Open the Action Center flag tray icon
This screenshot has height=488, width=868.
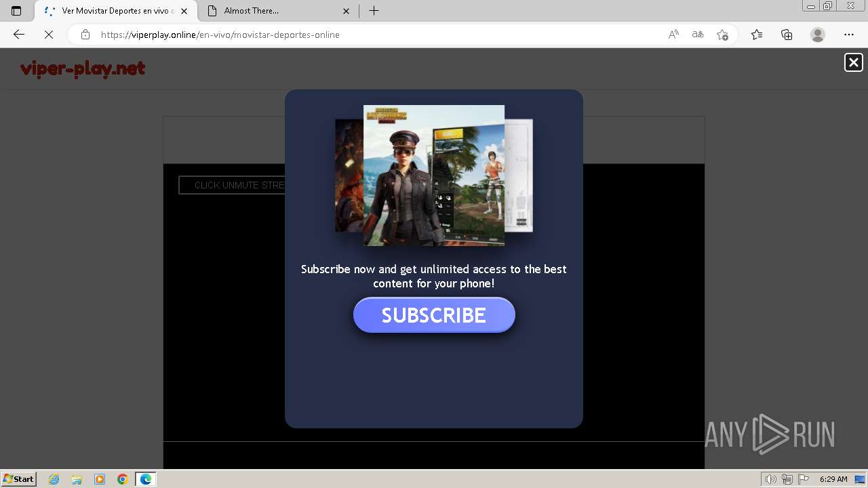[x=804, y=479]
